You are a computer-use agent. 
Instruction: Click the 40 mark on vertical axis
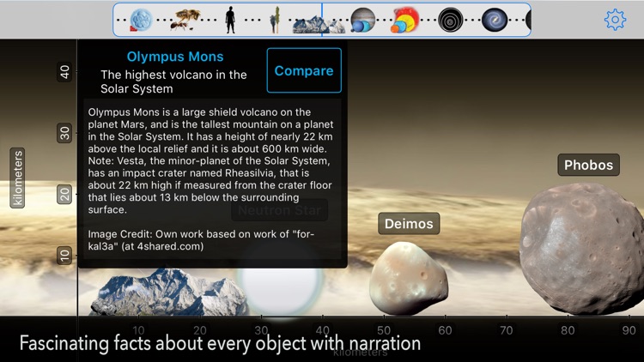[x=64, y=72]
